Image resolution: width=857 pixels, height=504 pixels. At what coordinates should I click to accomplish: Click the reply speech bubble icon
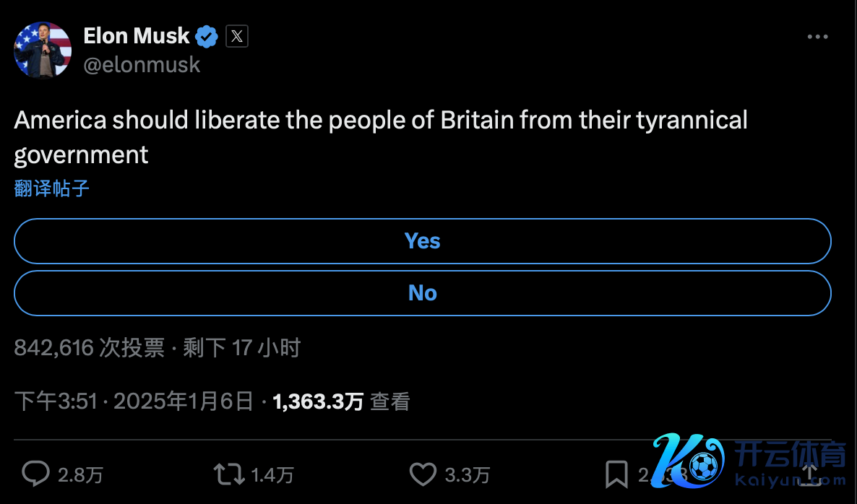point(35,474)
